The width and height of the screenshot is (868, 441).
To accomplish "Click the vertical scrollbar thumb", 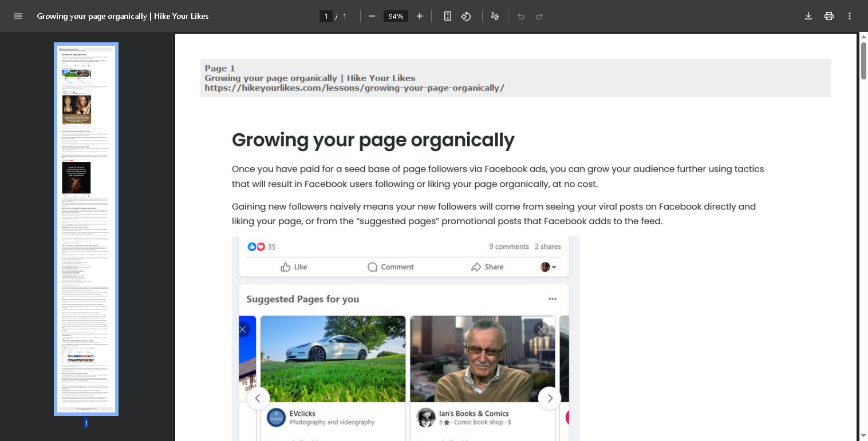I will (863, 60).
